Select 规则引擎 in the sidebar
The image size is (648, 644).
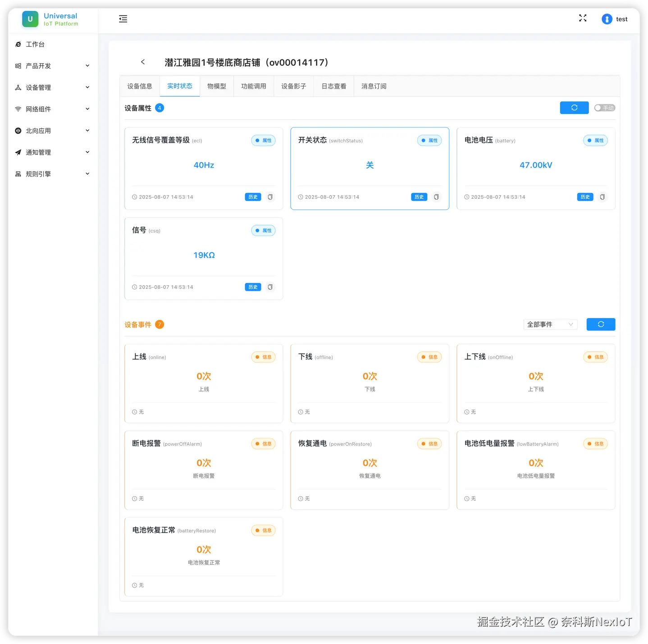pyautogui.click(x=38, y=174)
